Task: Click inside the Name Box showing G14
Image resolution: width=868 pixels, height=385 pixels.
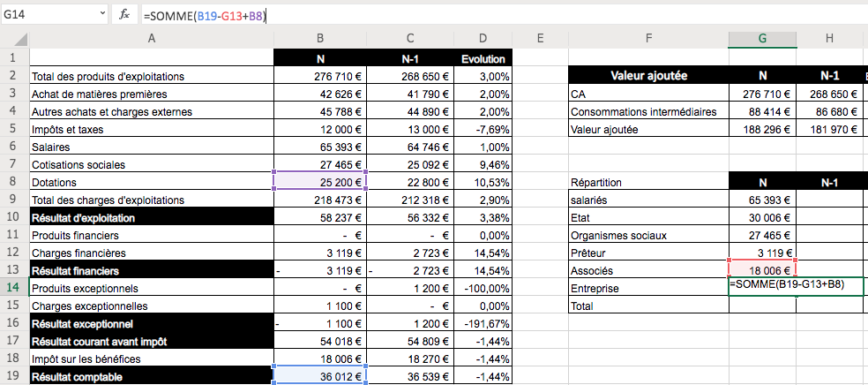Action: (49, 16)
